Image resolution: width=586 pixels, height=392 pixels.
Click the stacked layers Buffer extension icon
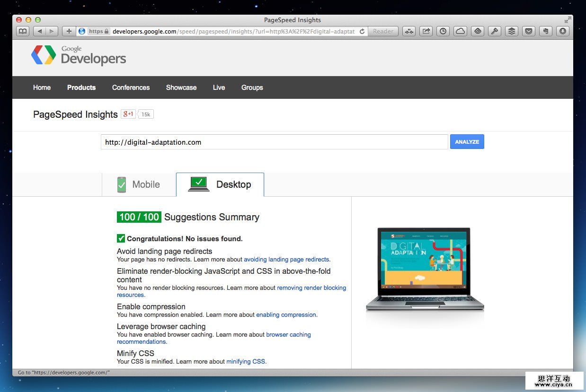click(x=511, y=31)
